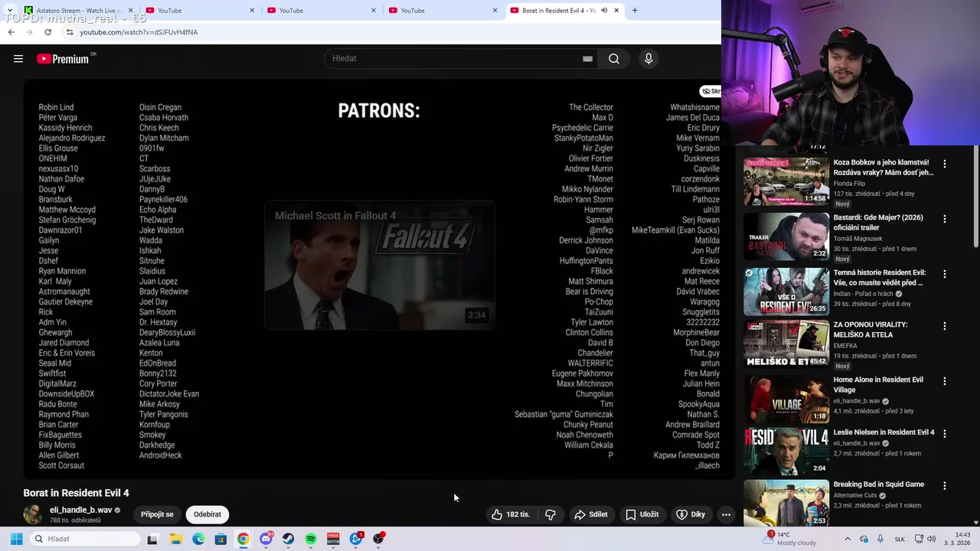Open Microsoft Store on taskbar

(220, 539)
